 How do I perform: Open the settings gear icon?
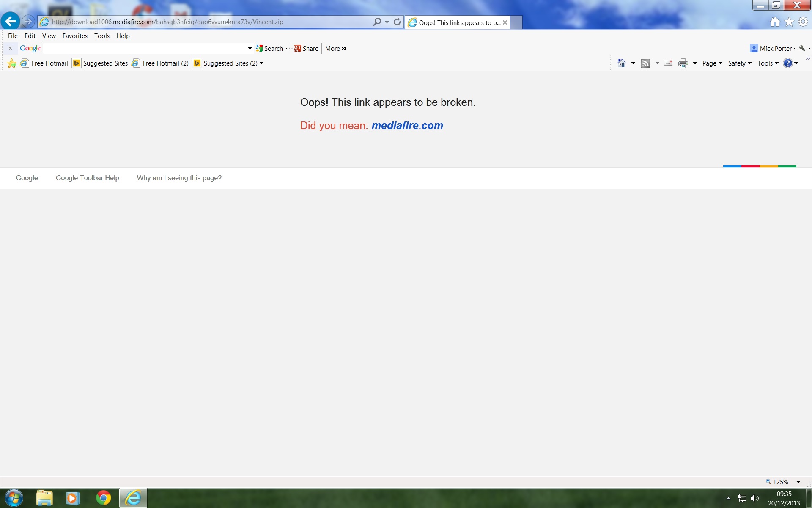pyautogui.click(x=803, y=22)
